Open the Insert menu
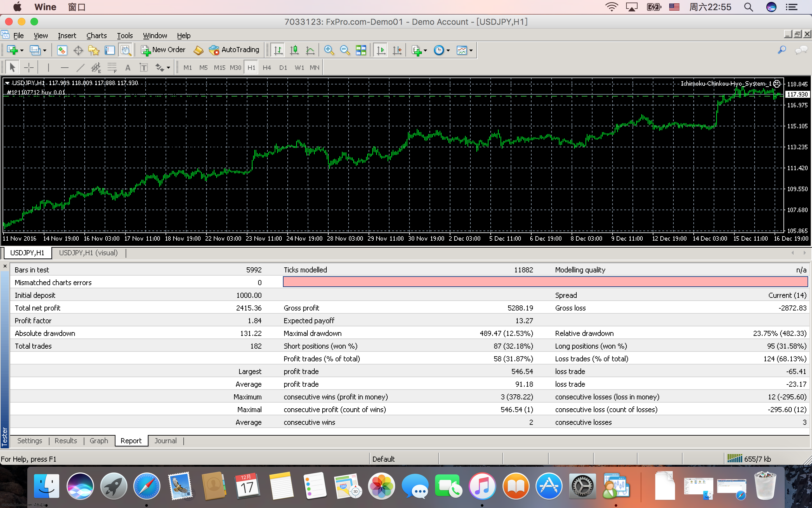The width and height of the screenshot is (812, 508). pos(67,35)
